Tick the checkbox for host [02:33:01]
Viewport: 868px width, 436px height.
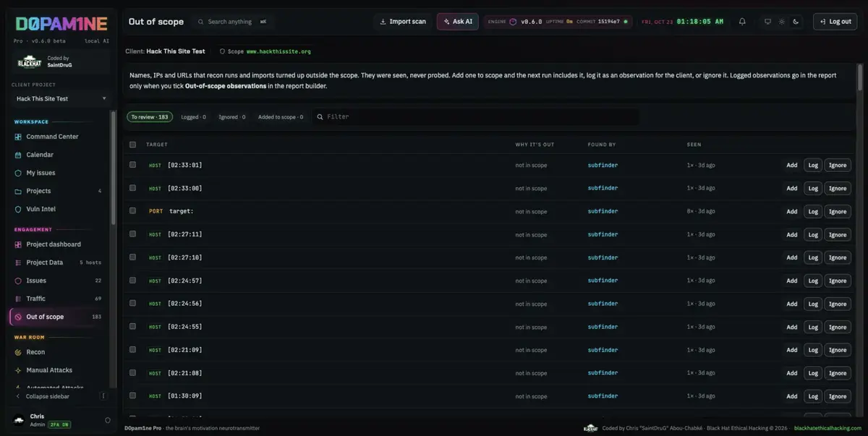[x=132, y=165]
